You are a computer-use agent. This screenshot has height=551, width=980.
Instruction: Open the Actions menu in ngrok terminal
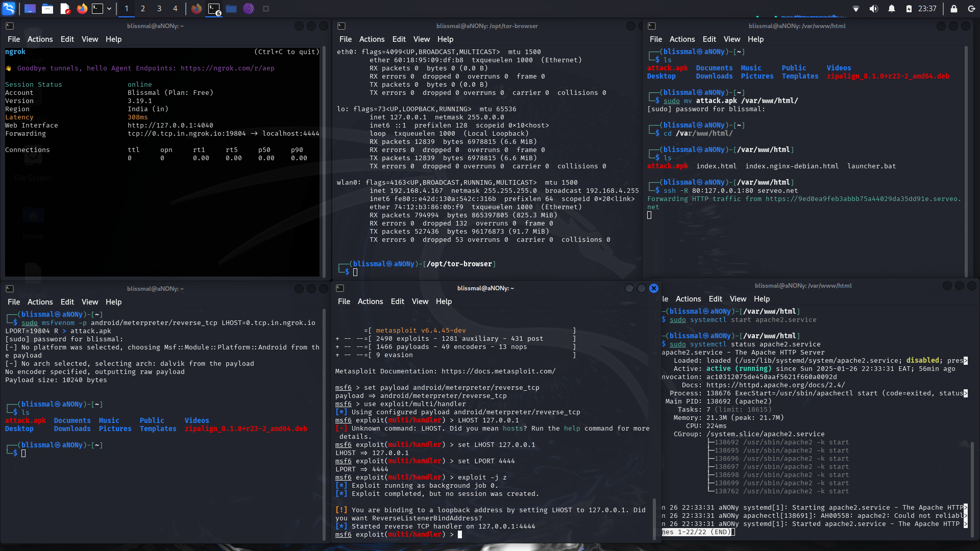coord(40,39)
